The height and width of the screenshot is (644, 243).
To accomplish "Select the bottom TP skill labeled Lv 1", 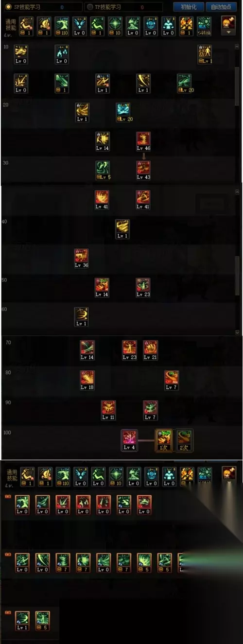I will point(22,621).
